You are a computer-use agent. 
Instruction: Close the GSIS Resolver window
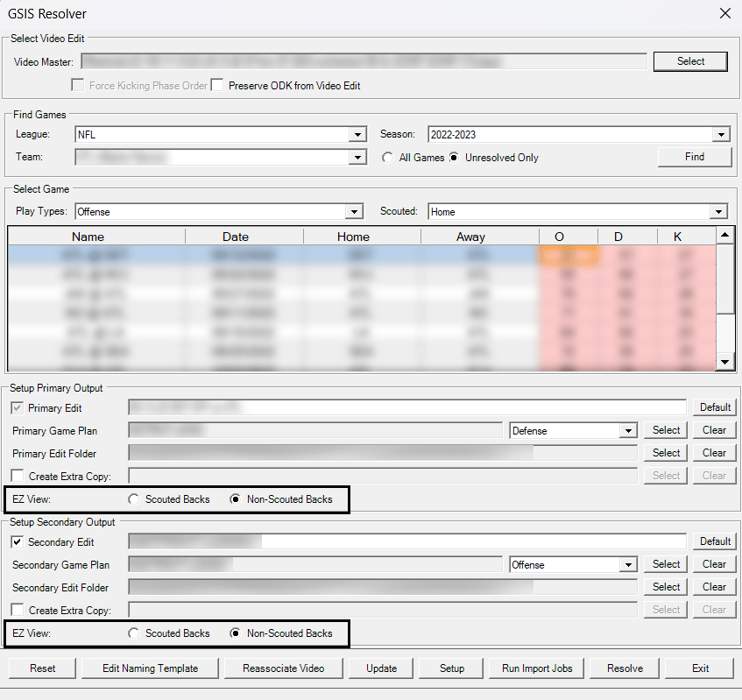point(725,13)
